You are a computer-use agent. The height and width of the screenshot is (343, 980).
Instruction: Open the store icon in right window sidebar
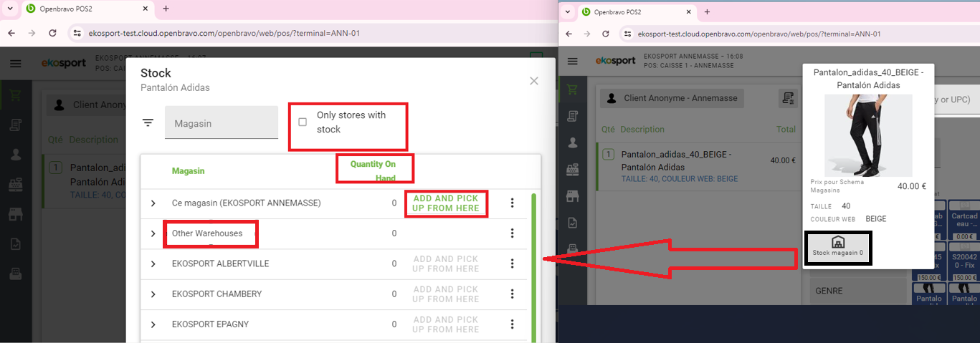[x=572, y=196]
